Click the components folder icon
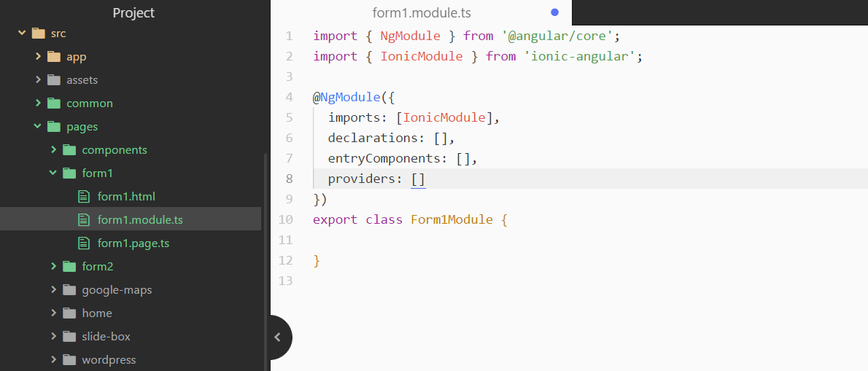This screenshot has width=868, height=371. pos(69,150)
